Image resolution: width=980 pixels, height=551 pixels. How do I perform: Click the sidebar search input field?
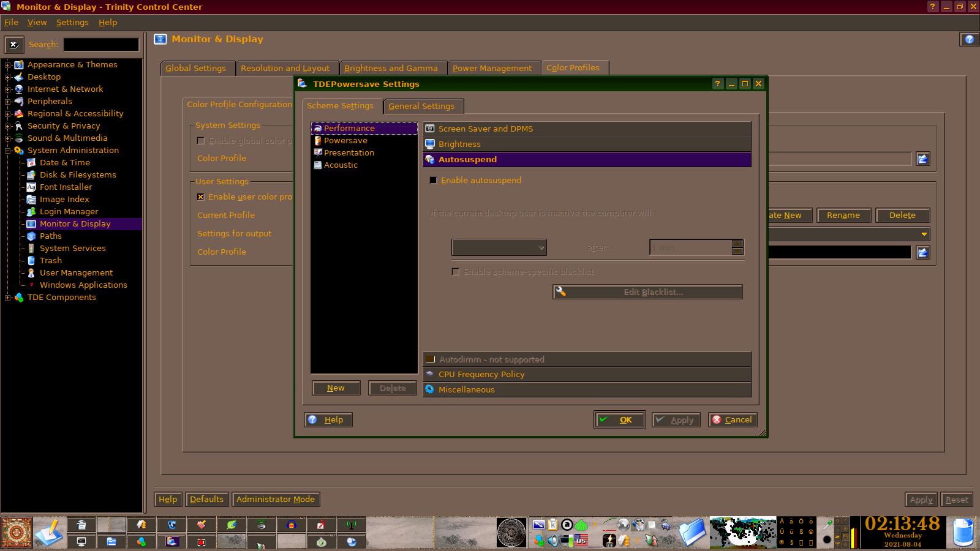[x=101, y=45]
